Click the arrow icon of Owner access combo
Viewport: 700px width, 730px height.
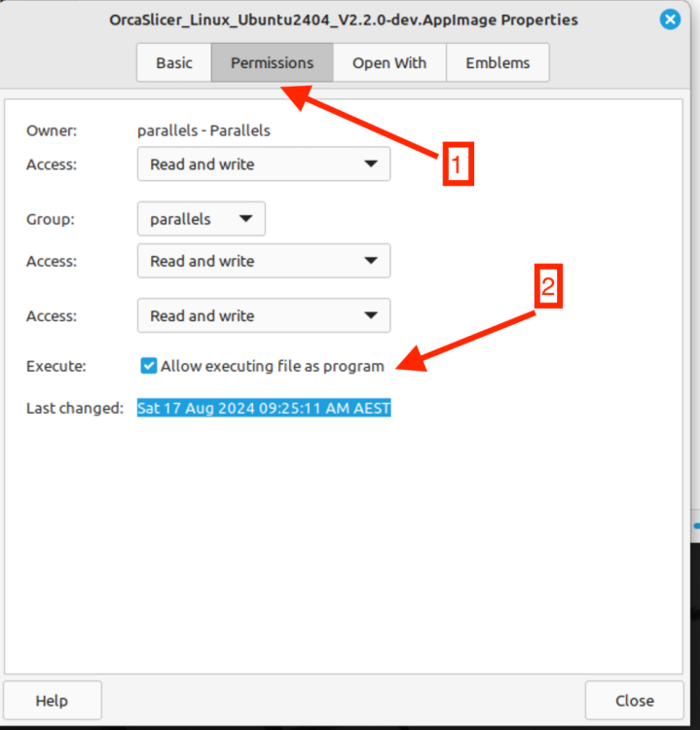(x=371, y=164)
